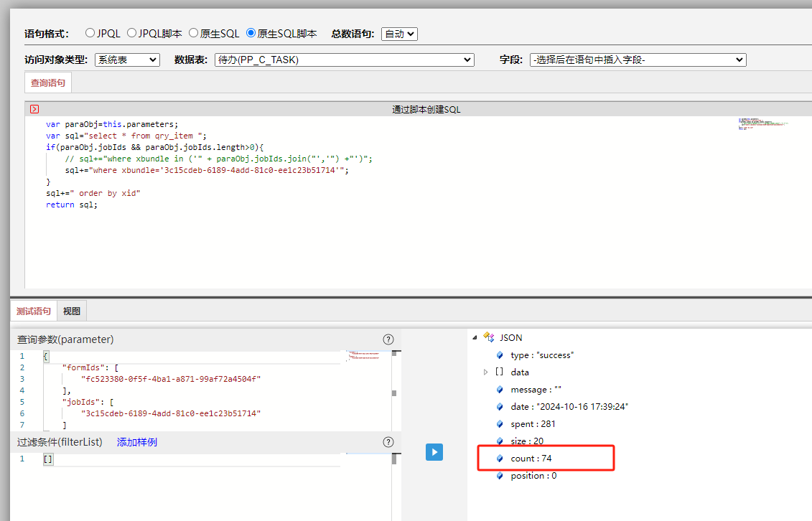Image resolution: width=812 pixels, height=521 pixels.
Task: Click the diamond icon beside date value
Action: pos(500,407)
